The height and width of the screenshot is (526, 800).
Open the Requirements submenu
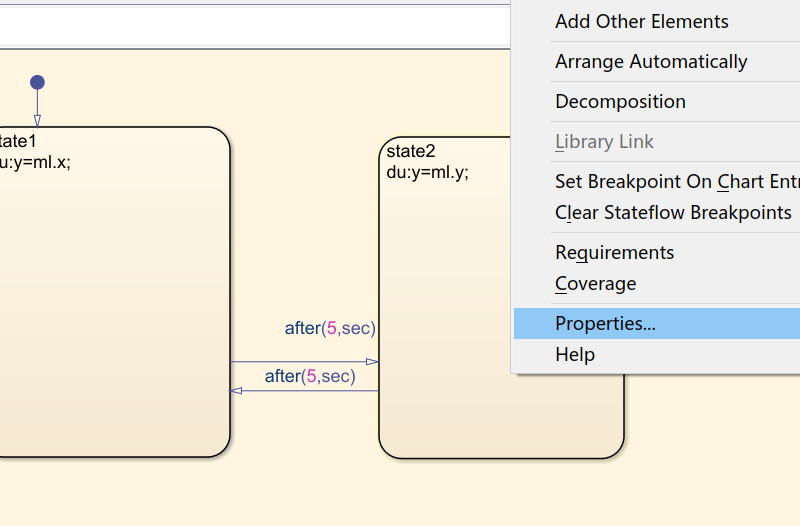click(x=614, y=252)
